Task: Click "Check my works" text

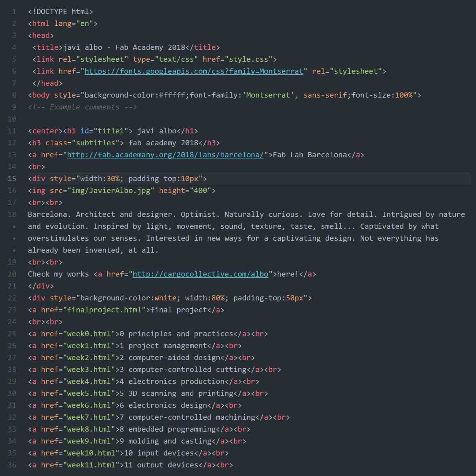Action: pos(58,274)
